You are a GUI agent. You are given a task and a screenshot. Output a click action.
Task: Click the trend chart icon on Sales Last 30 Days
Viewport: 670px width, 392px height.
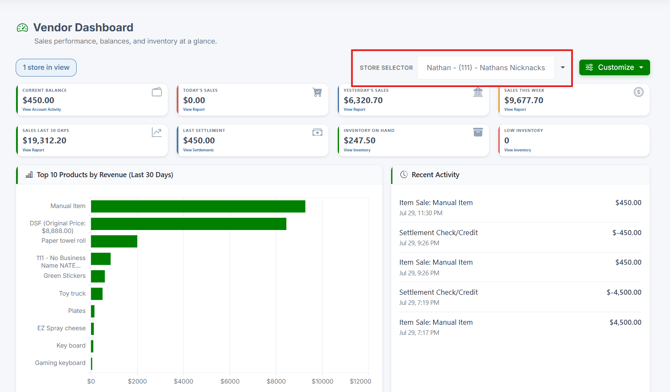(x=157, y=132)
